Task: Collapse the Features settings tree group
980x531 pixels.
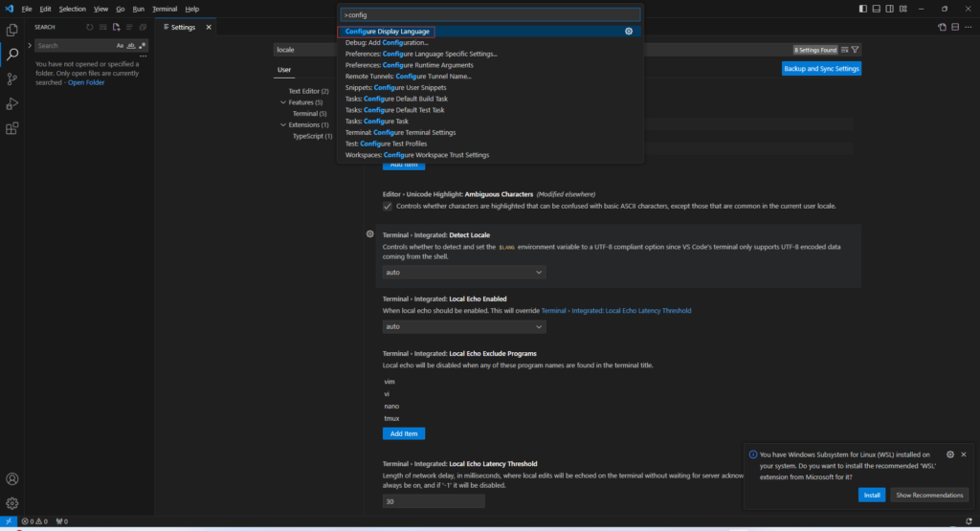Action: pyautogui.click(x=283, y=102)
